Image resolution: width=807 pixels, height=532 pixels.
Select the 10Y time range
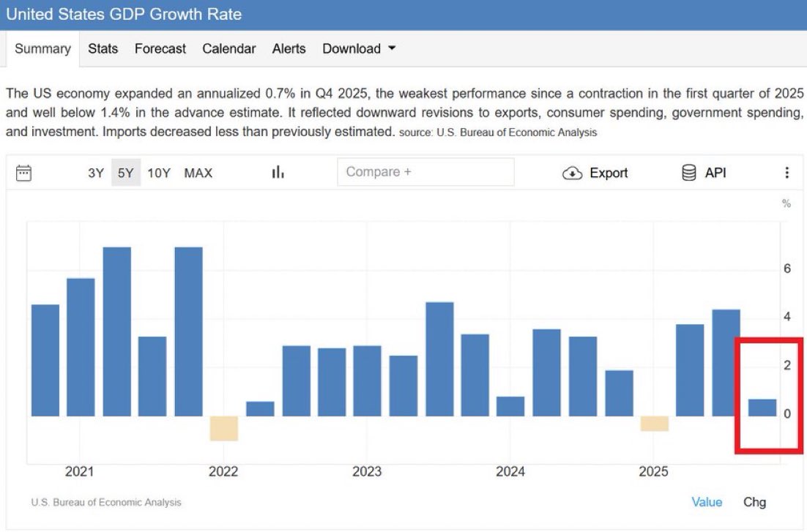pyautogui.click(x=158, y=173)
